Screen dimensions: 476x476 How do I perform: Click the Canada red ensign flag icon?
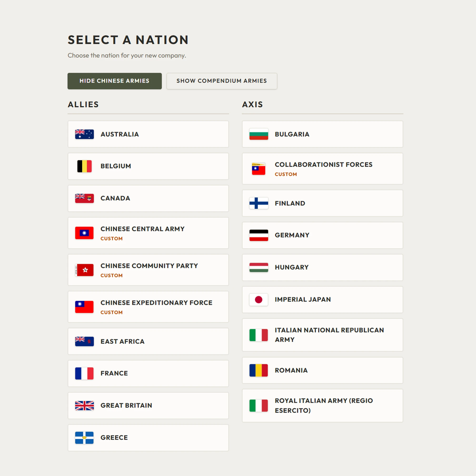pos(84,198)
